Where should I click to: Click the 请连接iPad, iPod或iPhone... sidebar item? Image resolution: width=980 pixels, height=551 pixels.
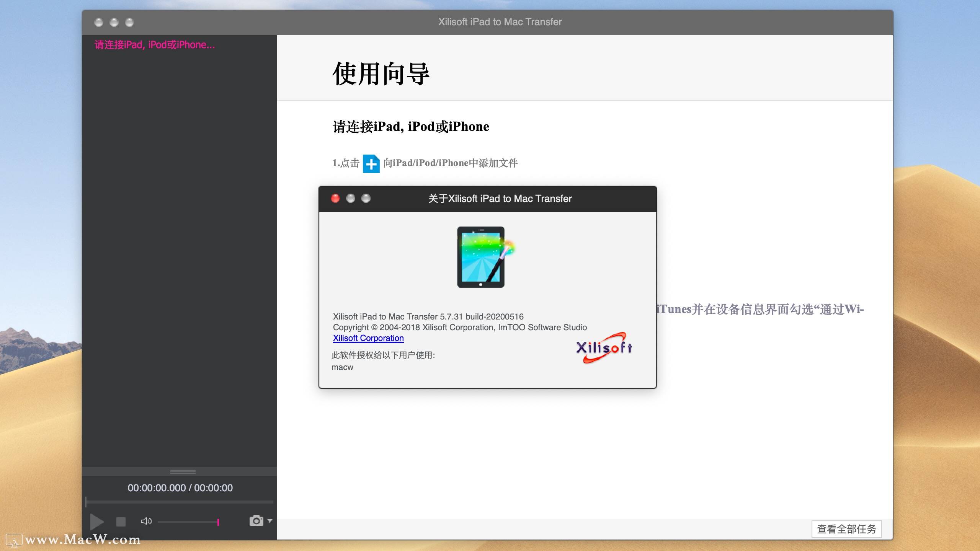(x=155, y=45)
